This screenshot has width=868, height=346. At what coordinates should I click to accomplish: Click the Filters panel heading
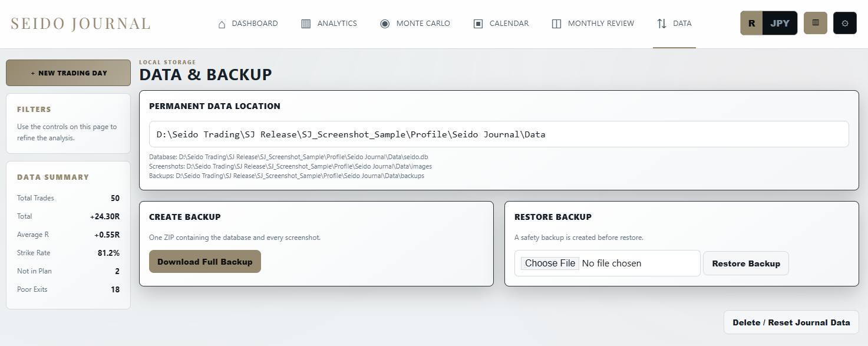(x=34, y=110)
